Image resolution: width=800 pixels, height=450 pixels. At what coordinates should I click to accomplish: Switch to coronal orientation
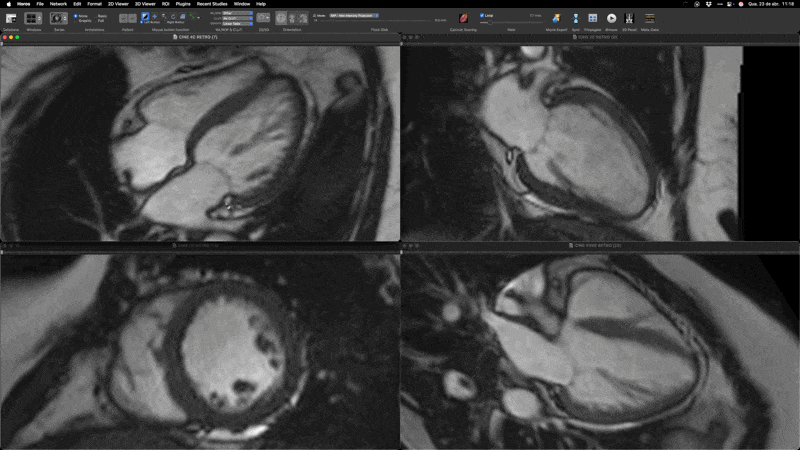pyautogui.click(x=292, y=18)
